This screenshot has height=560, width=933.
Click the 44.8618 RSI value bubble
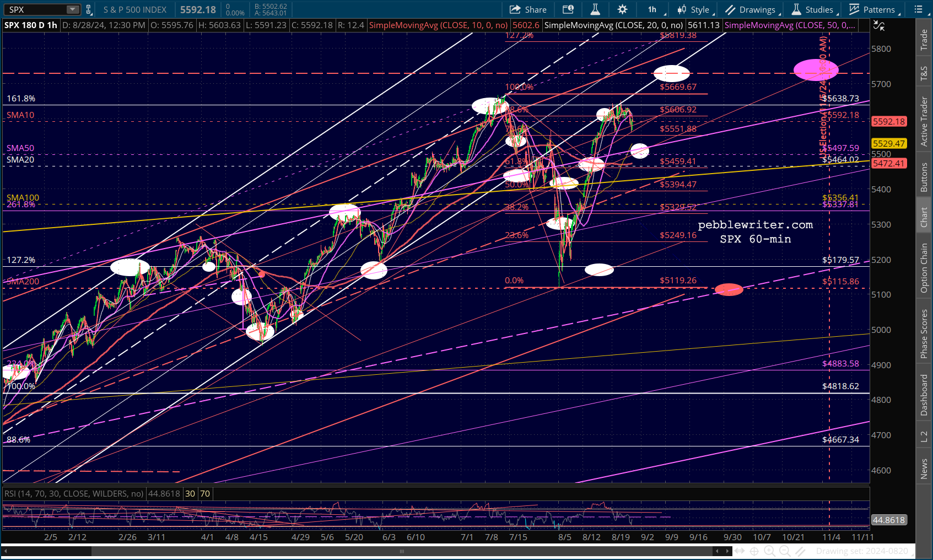pyautogui.click(x=889, y=520)
